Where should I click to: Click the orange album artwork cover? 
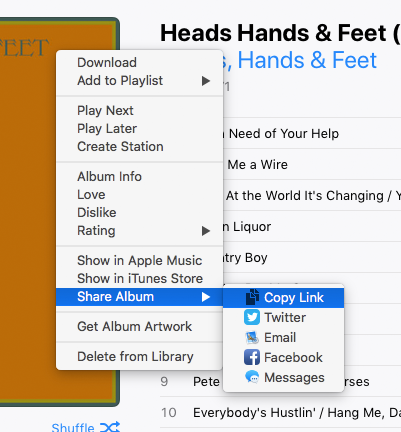click(28, 212)
